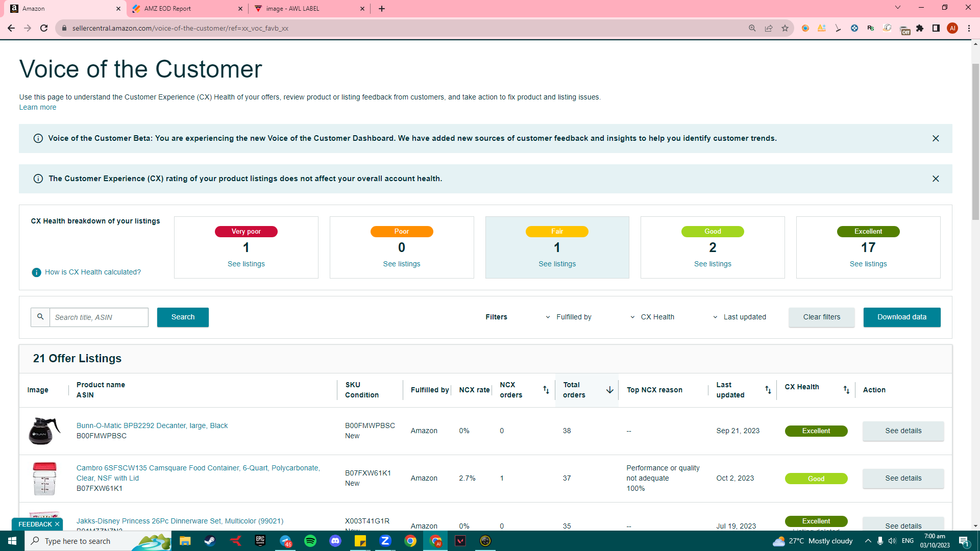Show hidden system tray icons
Viewport: 980px width, 551px height.
click(868, 541)
